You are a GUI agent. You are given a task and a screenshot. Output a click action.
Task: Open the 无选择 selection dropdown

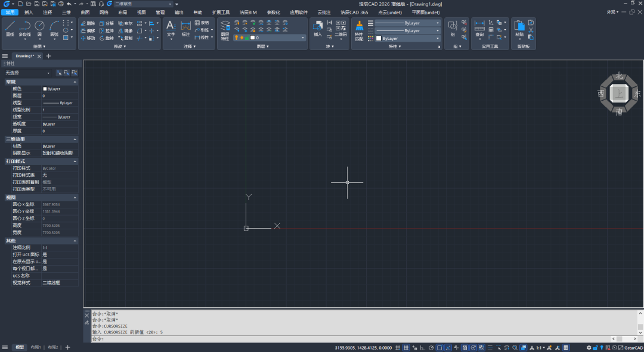pos(27,73)
